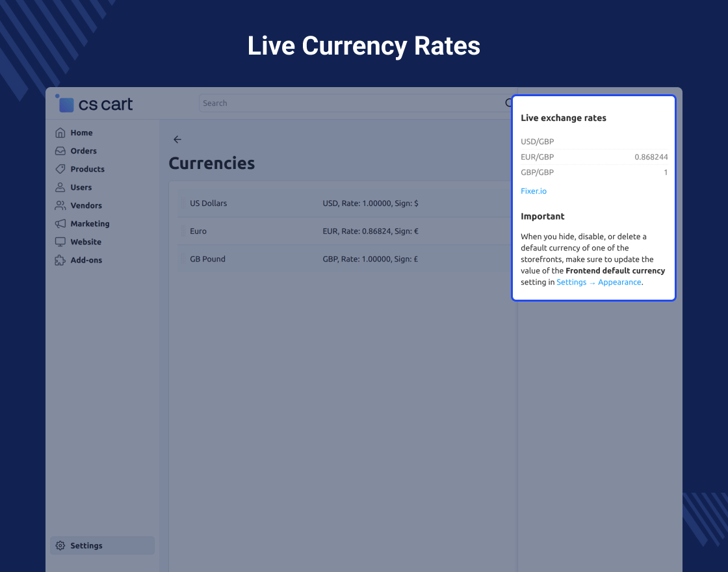Viewport: 728px width, 572px height.
Task: Open the Euro currency name
Action: (x=198, y=231)
